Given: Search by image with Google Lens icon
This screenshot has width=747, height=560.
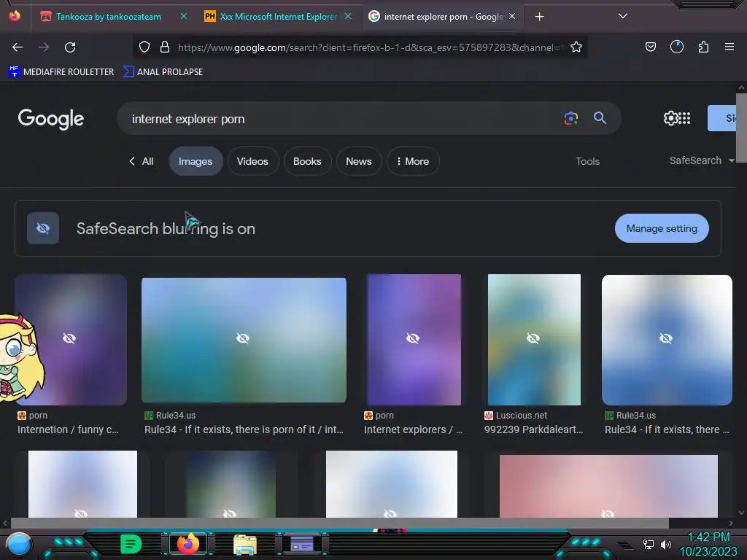Looking at the screenshot, I should tap(570, 118).
